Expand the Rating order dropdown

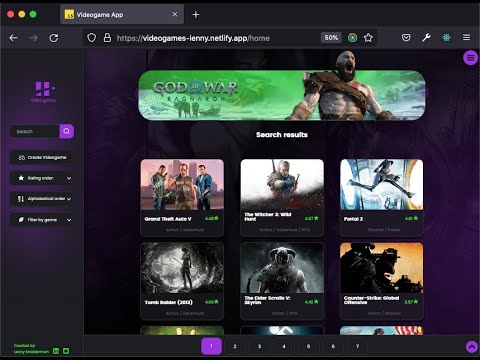[42, 178]
